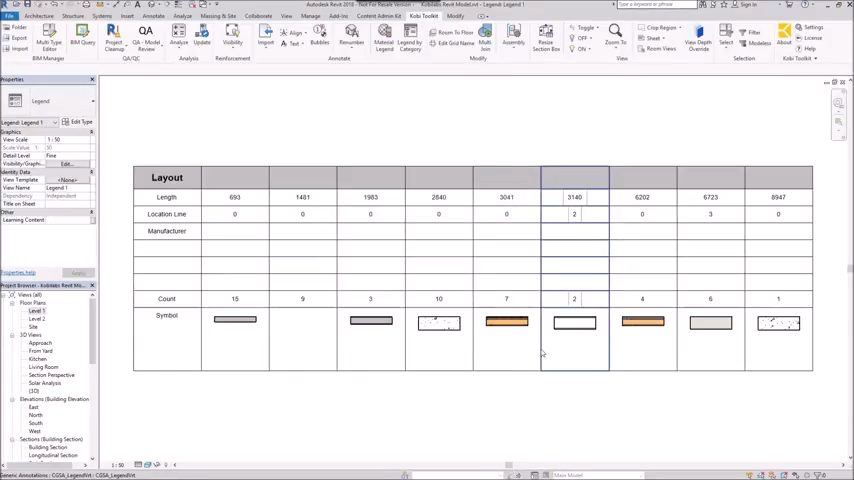Click the Renumber tool icon
This screenshot has width=854, height=480.
(351, 36)
